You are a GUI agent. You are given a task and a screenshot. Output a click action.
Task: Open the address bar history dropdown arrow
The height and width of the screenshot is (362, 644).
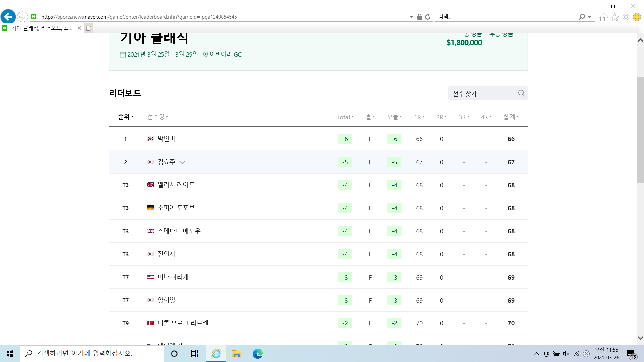(x=412, y=17)
